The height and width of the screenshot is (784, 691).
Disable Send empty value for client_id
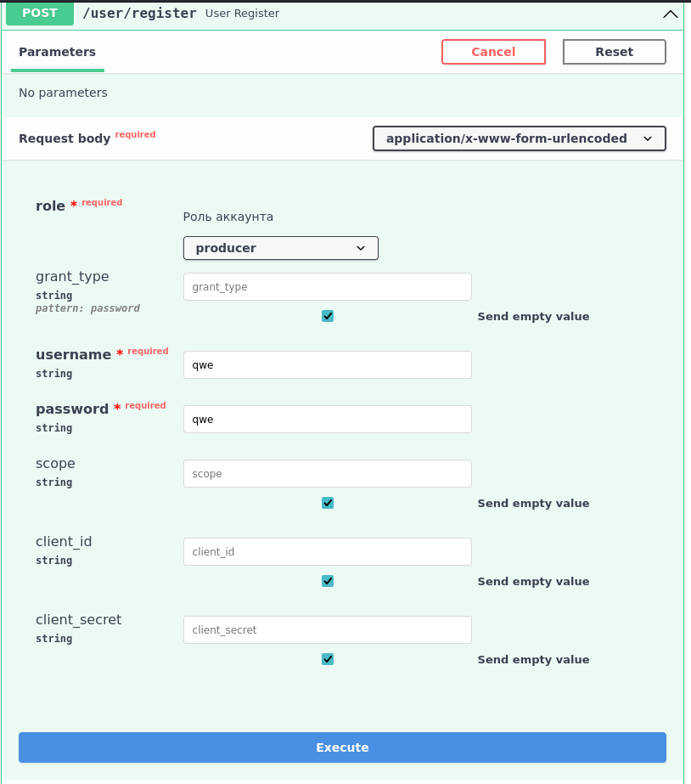(x=327, y=581)
